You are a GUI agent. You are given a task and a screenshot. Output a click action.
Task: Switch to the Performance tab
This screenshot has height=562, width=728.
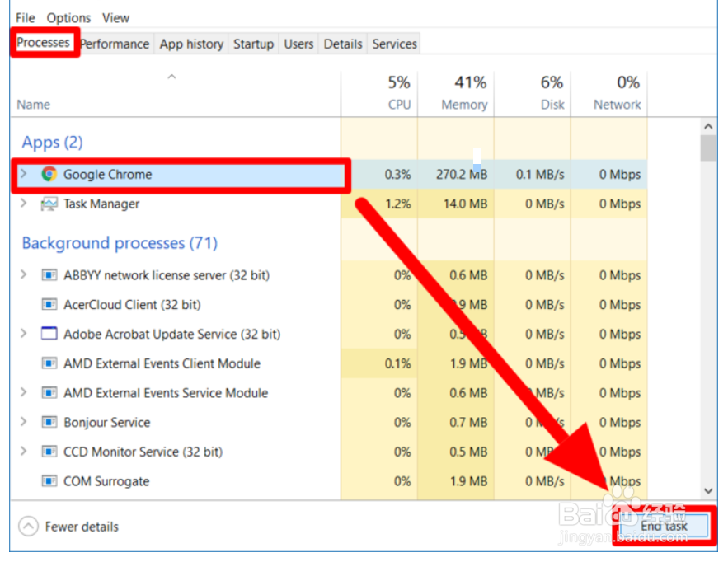[115, 44]
